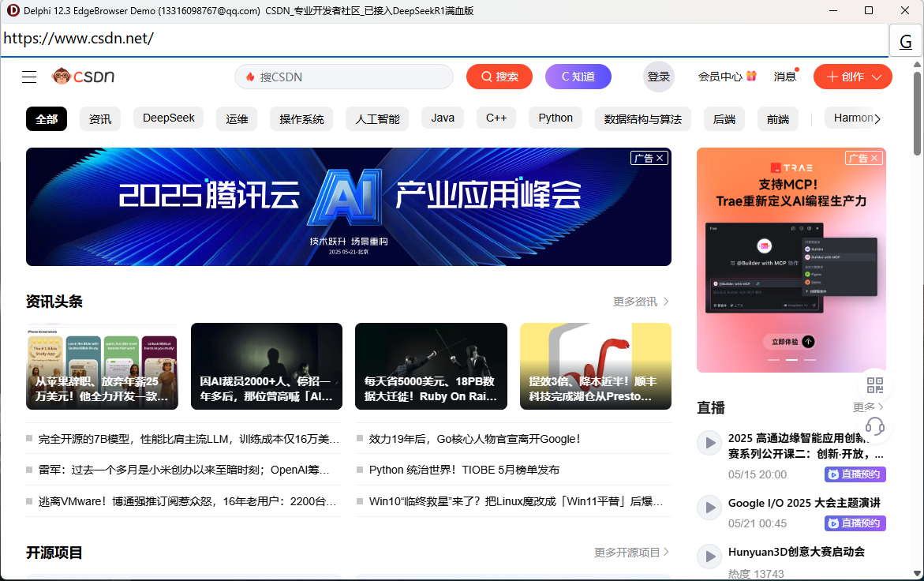Select the Java category tab
Image resolution: width=924 pixels, height=581 pixels.
click(443, 118)
